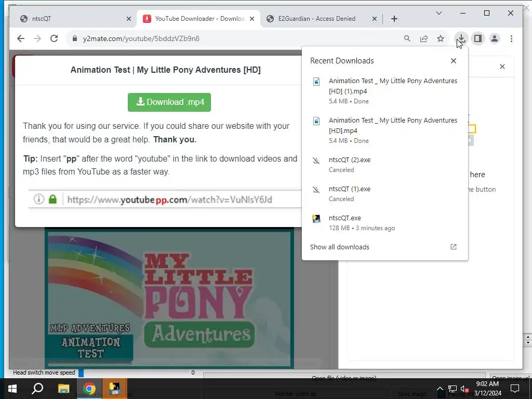Bookmark this page with star icon
Image resolution: width=532 pixels, height=399 pixels.
441,38
